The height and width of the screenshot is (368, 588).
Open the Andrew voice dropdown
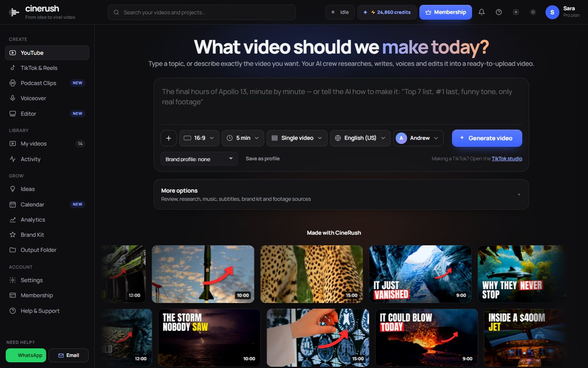click(419, 138)
